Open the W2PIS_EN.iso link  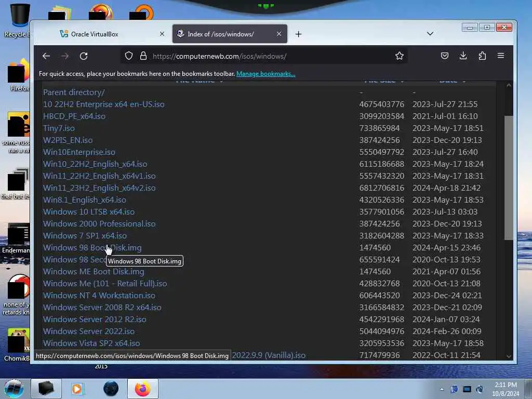point(68,140)
